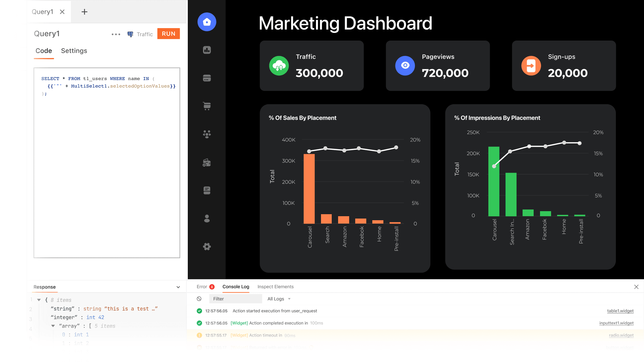Click the shopping cart sidebar icon
Viewport: 644px width, 362px height.
(207, 106)
